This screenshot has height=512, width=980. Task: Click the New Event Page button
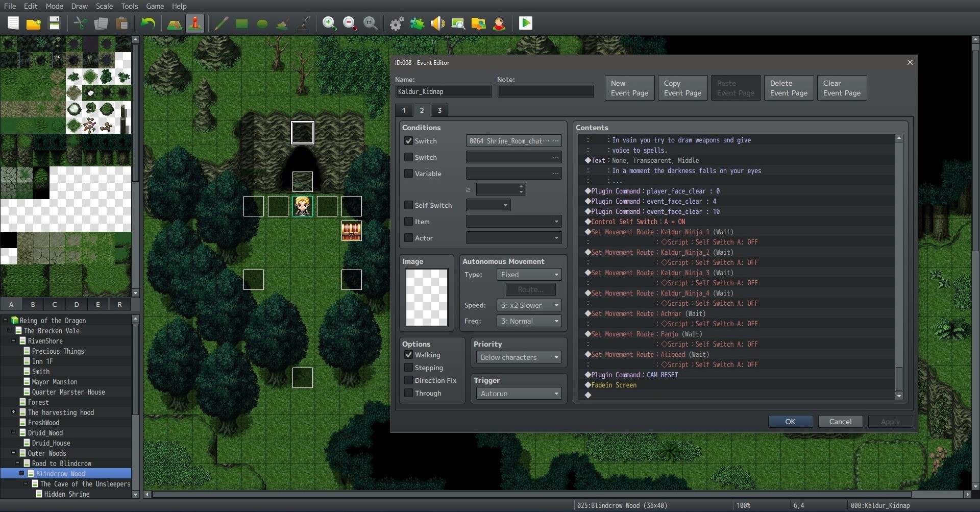[x=629, y=88]
